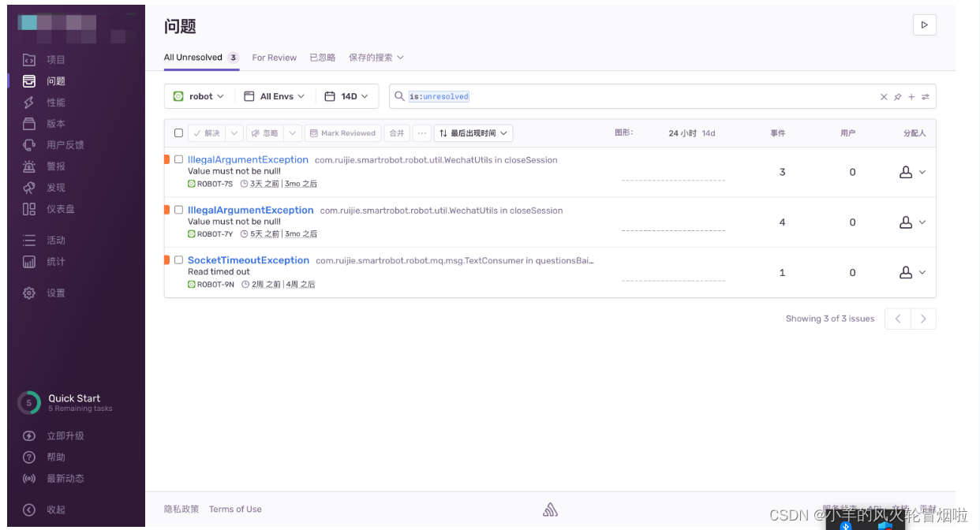Open assignee dropdown for ROBOT-9N
The height and width of the screenshot is (530, 980).
click(912, 272)
